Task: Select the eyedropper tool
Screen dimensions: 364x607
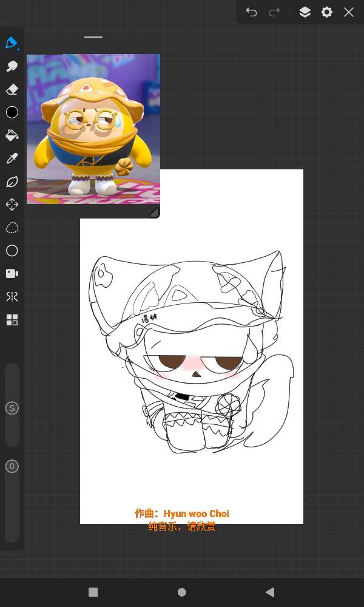Action: [12, 158]
